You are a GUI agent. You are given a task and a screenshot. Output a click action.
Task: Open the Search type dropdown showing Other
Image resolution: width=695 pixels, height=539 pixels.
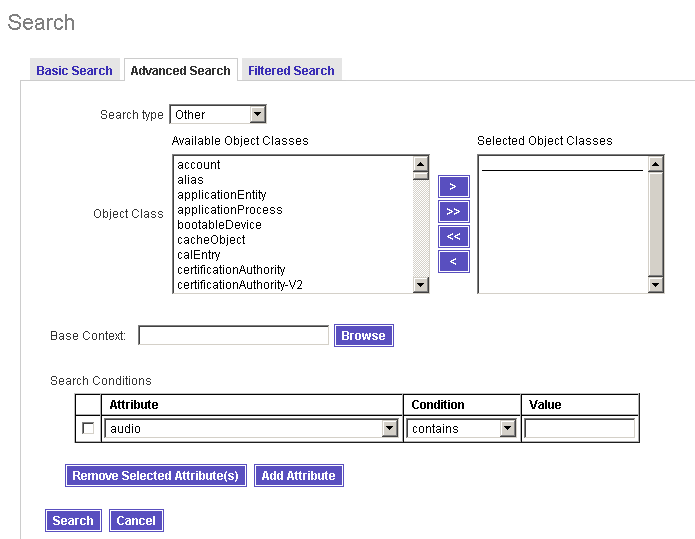[218, 114]
